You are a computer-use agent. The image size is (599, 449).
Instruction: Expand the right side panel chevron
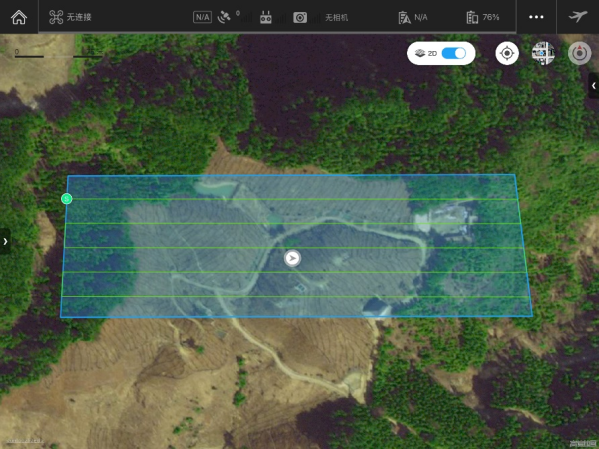[x=594, y=86]
